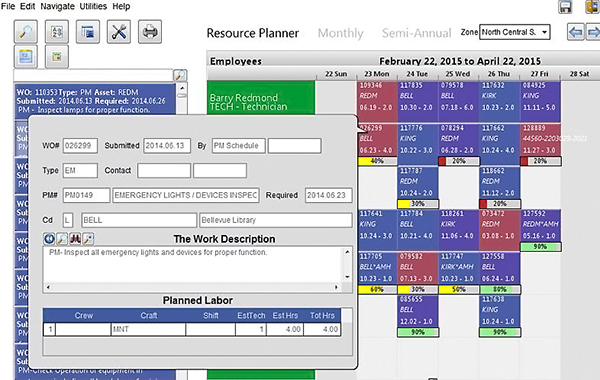Click the Cd field showing L
This screenshot has width=600, height=380.
coord(67,220)
